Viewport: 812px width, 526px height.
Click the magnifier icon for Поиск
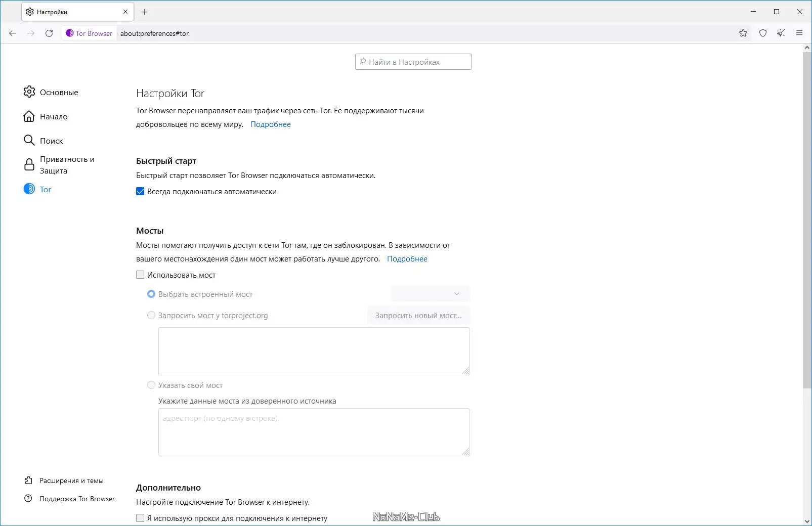(29, 140)
